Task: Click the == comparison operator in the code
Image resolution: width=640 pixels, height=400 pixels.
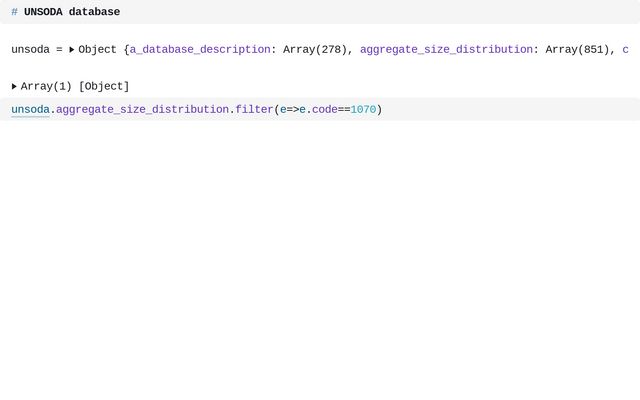Action: (x=344, y=109)
